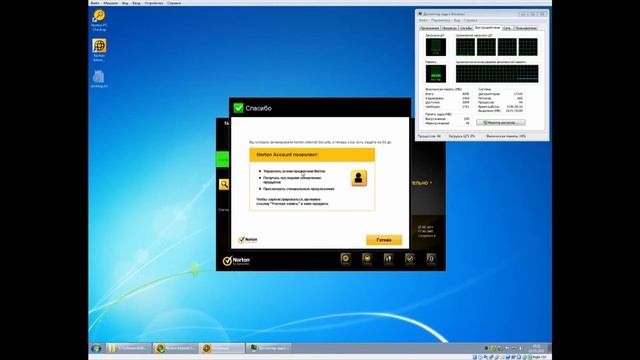Click Task Manager status bar 'Загрузка ЦП' entry

click(x=462, y=136)
